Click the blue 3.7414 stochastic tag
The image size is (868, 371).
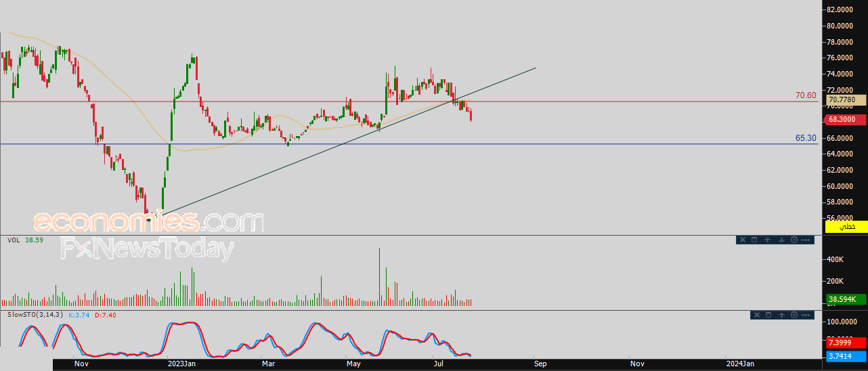click(845, 357)
